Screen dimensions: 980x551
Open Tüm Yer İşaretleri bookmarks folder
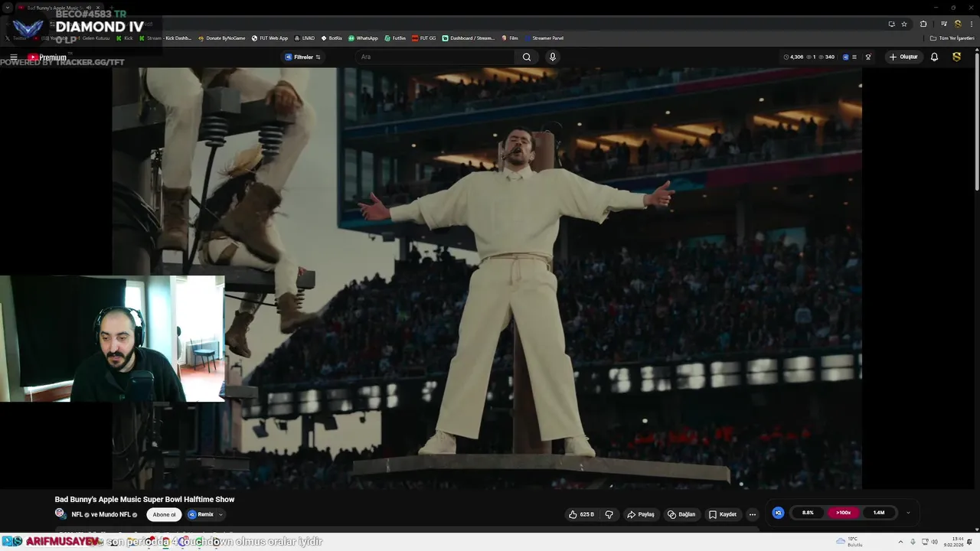[x=952, y=38]
